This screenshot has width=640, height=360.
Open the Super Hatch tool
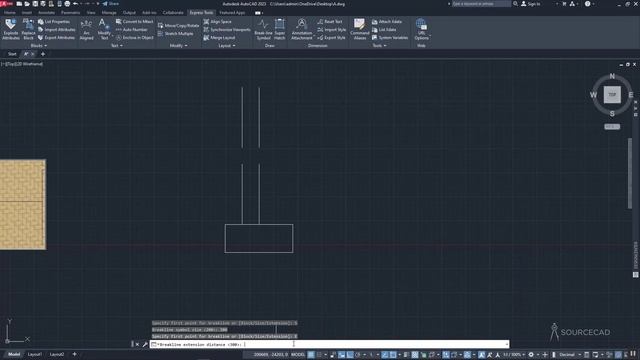pyautogui.click(x=280, y=29)
